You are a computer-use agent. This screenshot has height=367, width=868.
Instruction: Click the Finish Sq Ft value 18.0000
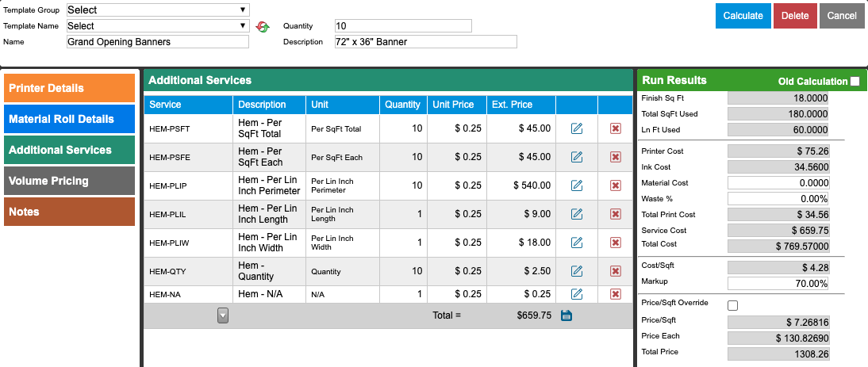[x=778, y=98]
